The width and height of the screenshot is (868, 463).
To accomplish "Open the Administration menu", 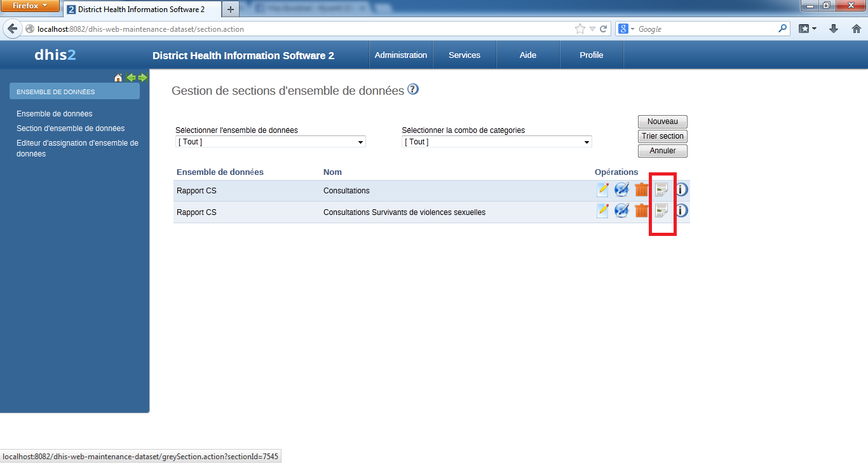I will click(x=401, y=55).
